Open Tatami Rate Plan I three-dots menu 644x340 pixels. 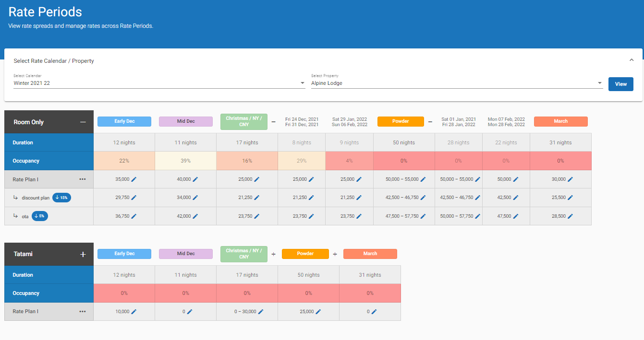tap(83, 312)
